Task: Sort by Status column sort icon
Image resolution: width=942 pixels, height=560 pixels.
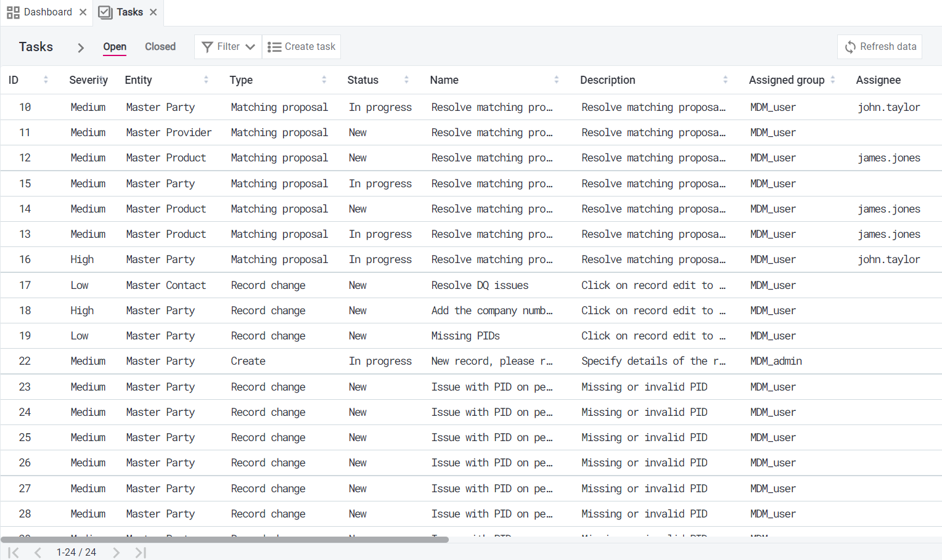Action: coord(406,80)
